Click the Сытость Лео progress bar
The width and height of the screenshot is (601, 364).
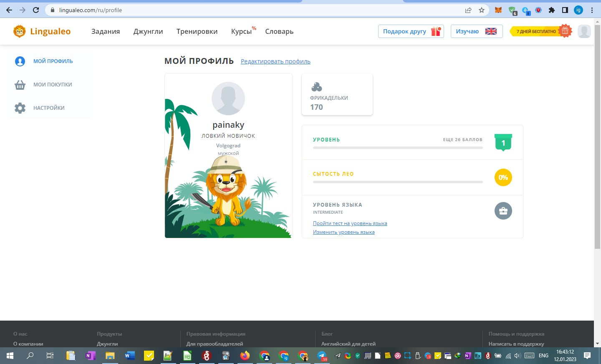click(398, 182)
